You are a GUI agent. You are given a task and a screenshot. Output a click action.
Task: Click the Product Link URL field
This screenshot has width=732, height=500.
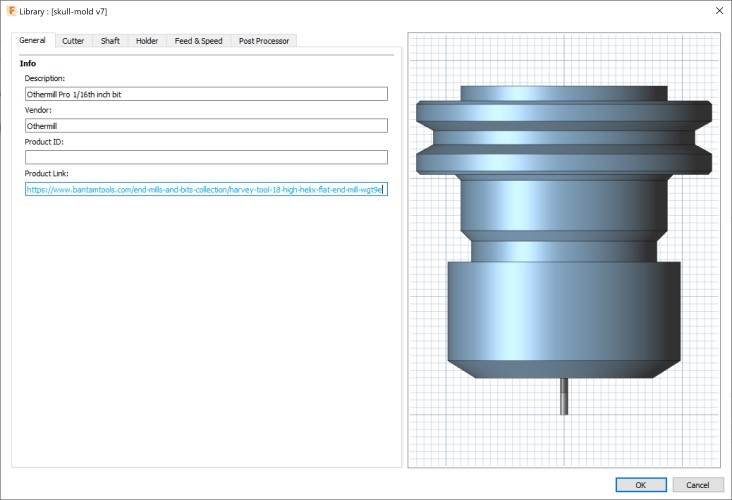(x=206, y=189)
